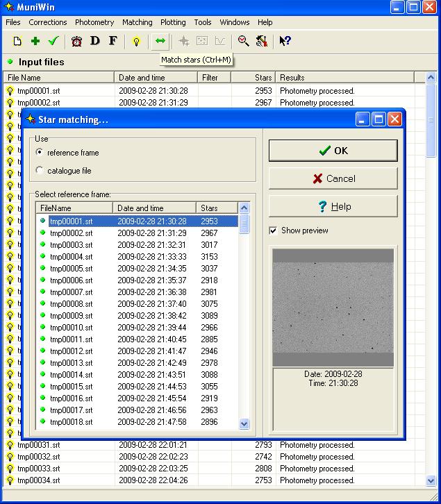441x504 pixels.
Task: Uncheck the Show preview checkbox
Action: click(x=273, y=230)
